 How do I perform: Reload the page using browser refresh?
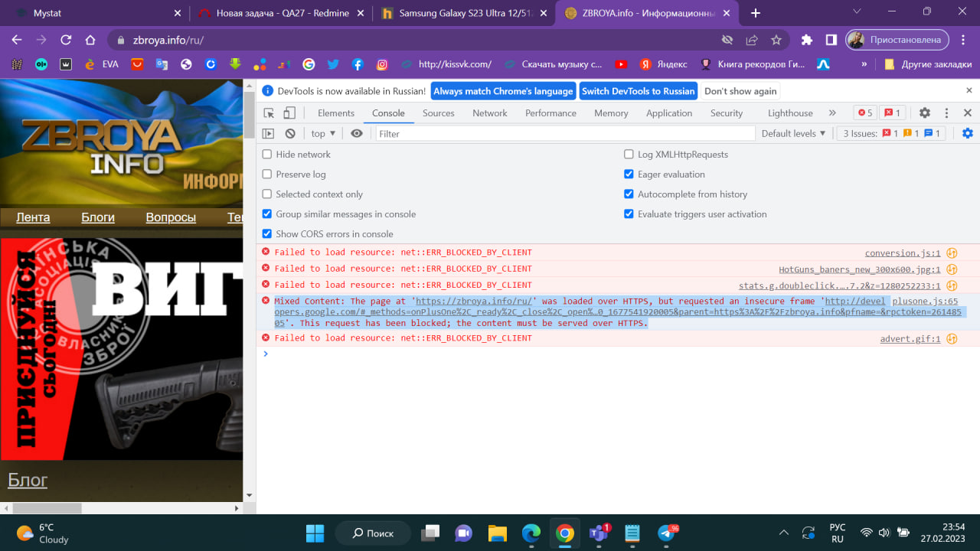point(66,40)
